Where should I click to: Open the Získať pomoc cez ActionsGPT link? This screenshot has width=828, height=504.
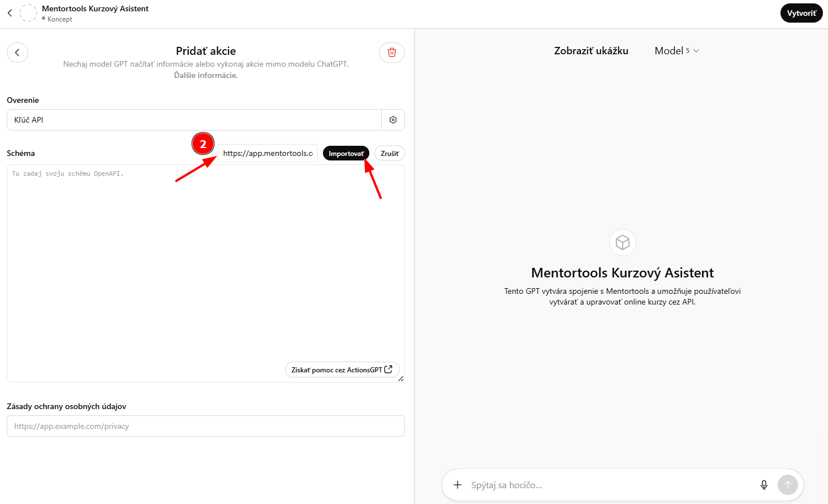(x=342, y=370)
